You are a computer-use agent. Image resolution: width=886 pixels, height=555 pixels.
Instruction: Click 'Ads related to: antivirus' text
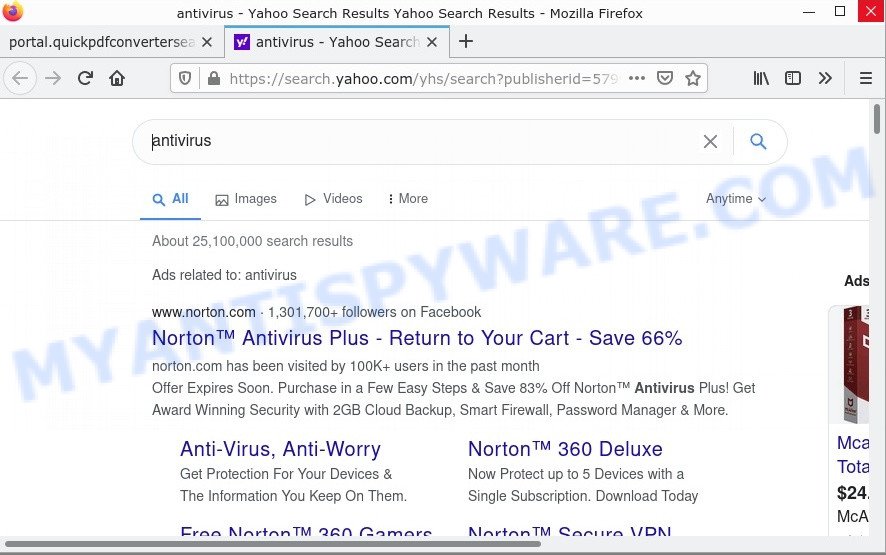coord(224,275)
